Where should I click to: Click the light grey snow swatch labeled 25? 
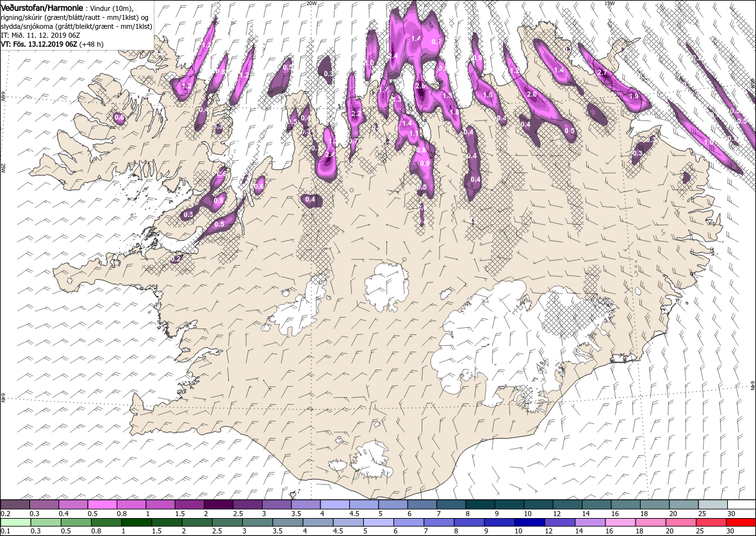(712, 505)
